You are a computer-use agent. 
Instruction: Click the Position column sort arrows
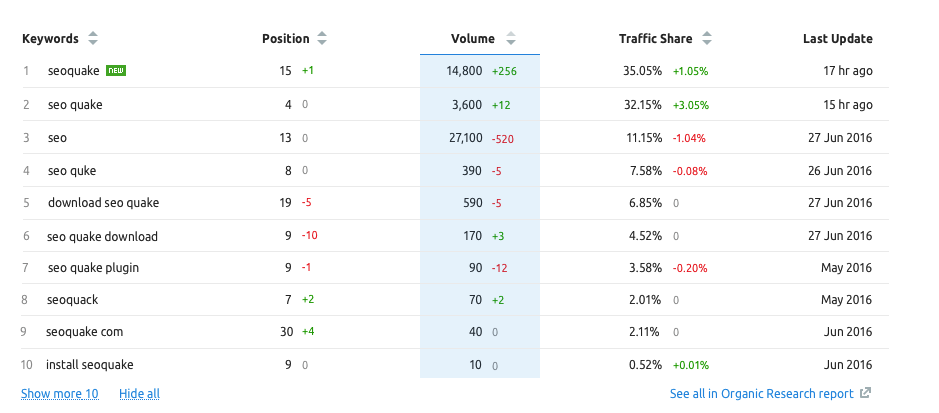[x=321, y=39]
